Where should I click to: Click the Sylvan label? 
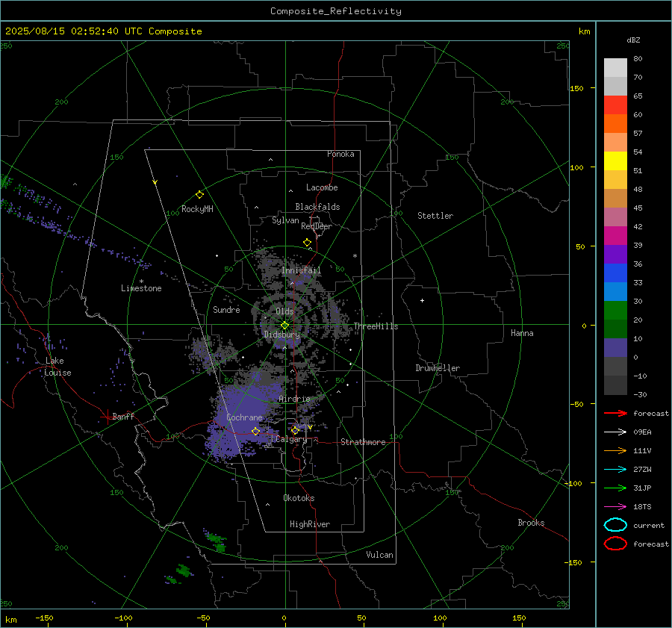285,220
